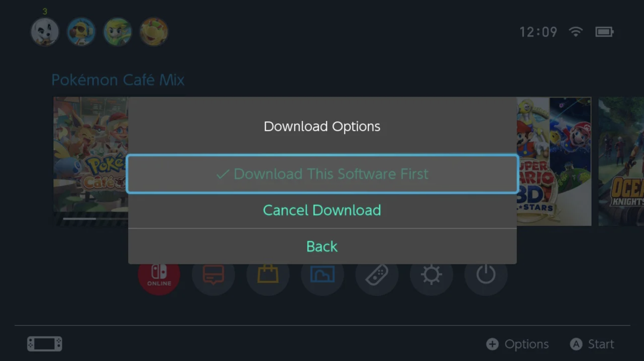Select the Bowser Jr. user avatar
The image size is (644, 361).
tap(154, 32)
